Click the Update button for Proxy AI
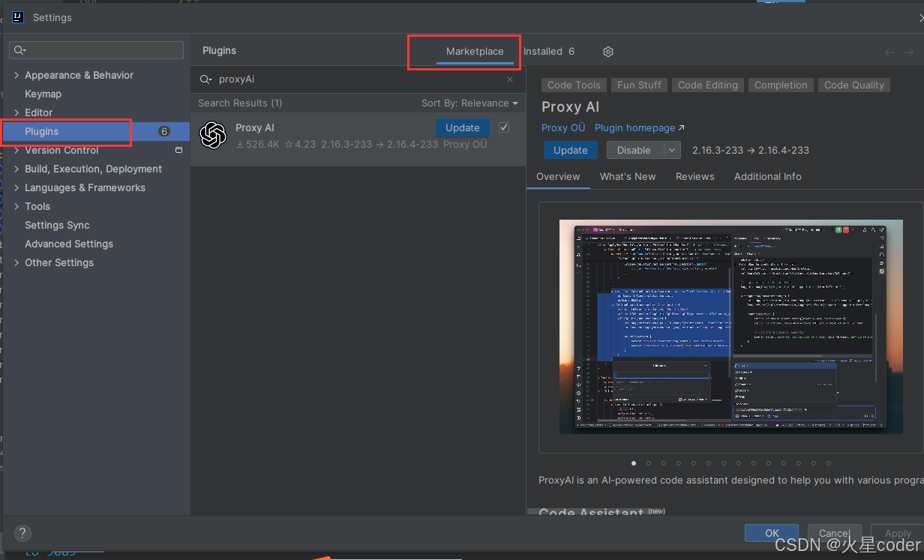Viewport: 924px width, 560px height. click(462, 127)
